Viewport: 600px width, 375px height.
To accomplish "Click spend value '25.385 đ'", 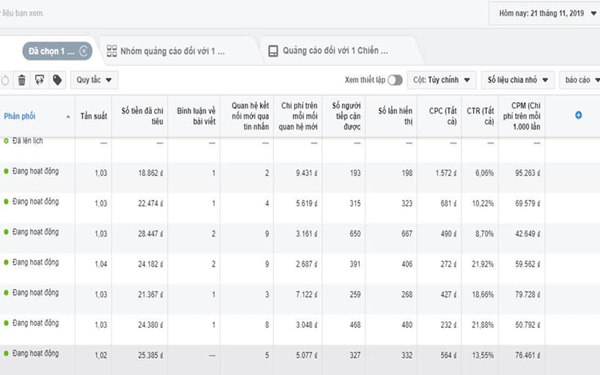I will click(x=151, y=355).
